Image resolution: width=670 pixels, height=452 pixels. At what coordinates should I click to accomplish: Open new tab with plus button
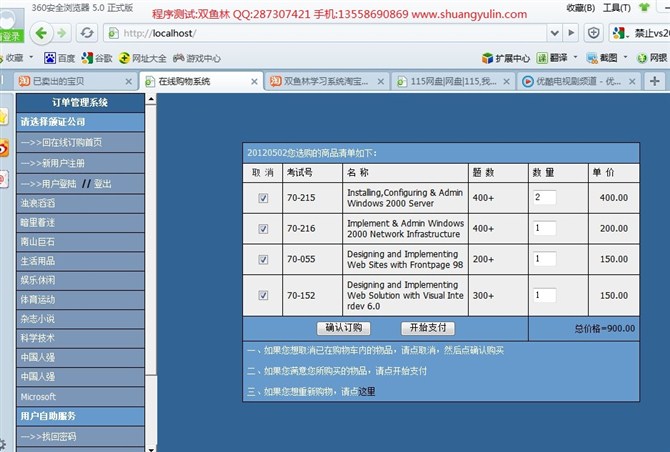[x=655, y=81]
